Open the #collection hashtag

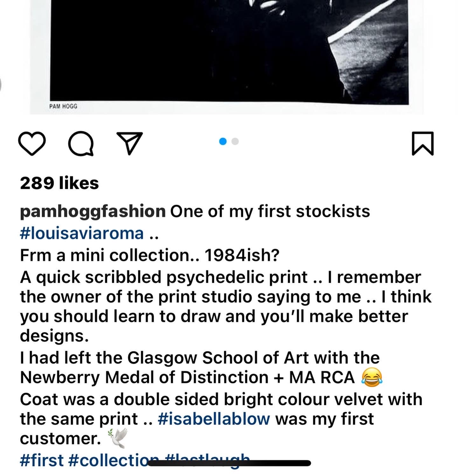(108, 460)
